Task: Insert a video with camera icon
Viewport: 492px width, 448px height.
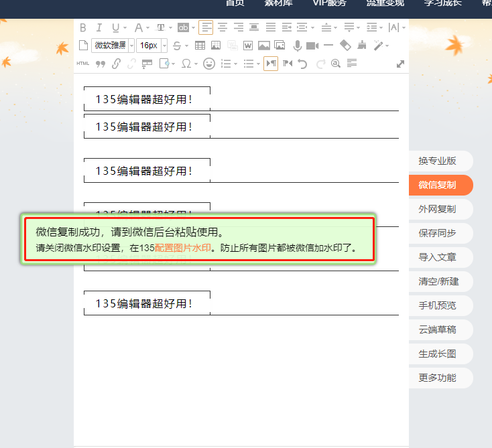Action: (312, 46)
